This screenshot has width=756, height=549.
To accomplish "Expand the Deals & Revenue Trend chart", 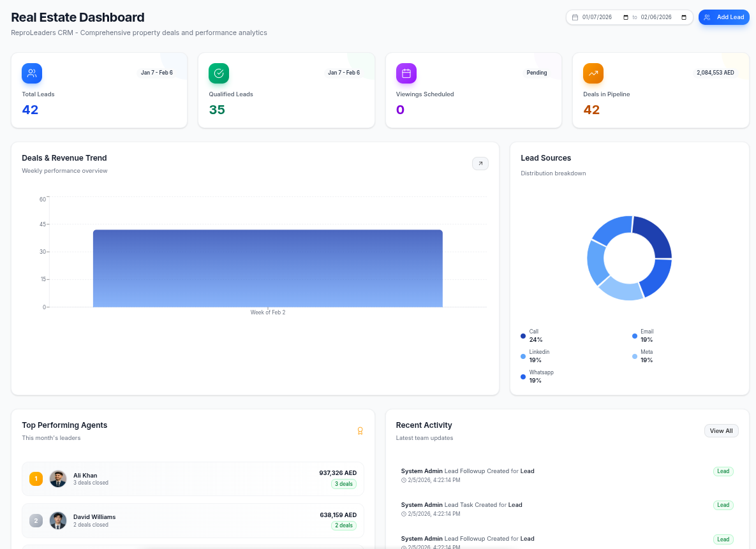I will [480, 163].
